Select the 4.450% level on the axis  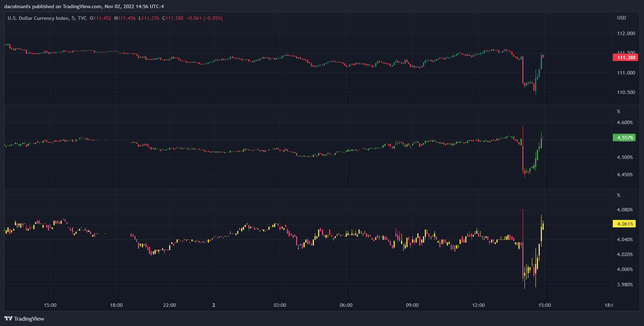(x=624, y=175)
